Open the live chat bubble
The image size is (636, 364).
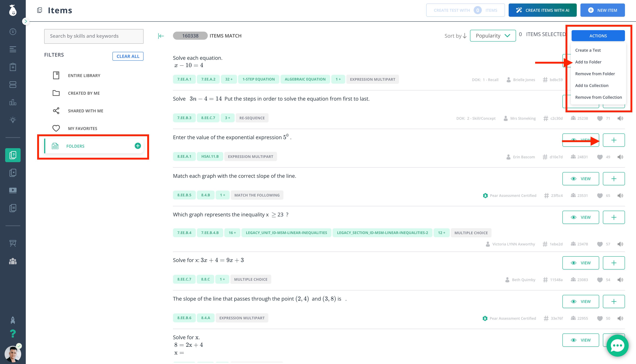tap(617, 345)
